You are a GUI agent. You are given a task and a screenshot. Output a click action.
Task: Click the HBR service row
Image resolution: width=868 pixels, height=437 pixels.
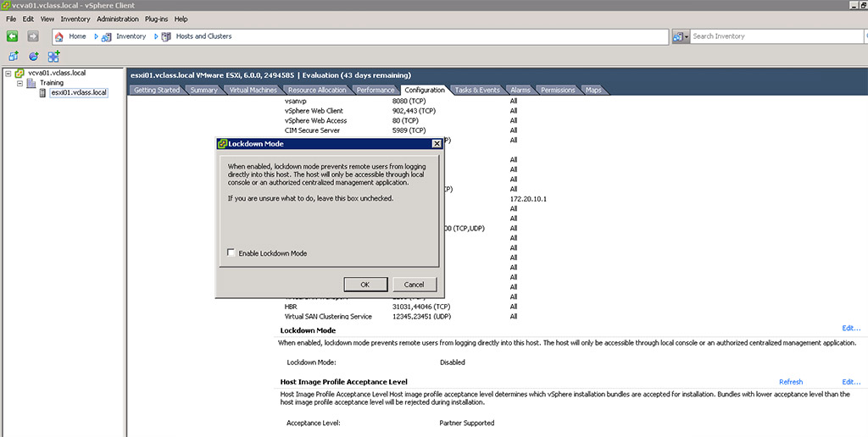pyautogui.click(x=401, y=307)
